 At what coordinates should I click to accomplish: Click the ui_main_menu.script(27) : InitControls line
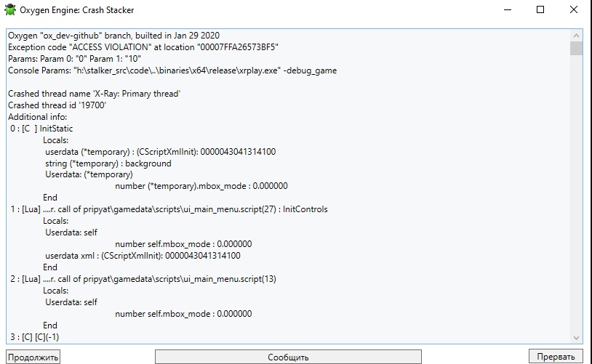tap(169, 209)
